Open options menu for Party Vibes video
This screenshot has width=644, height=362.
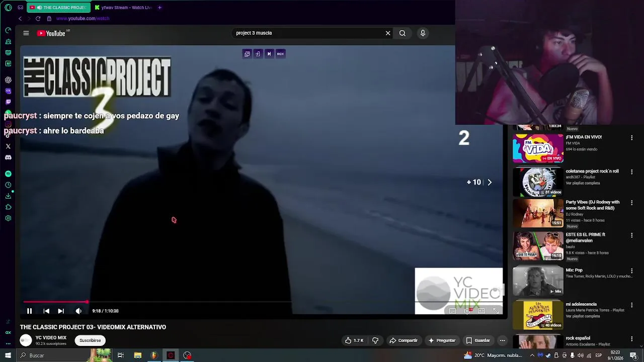632,203
